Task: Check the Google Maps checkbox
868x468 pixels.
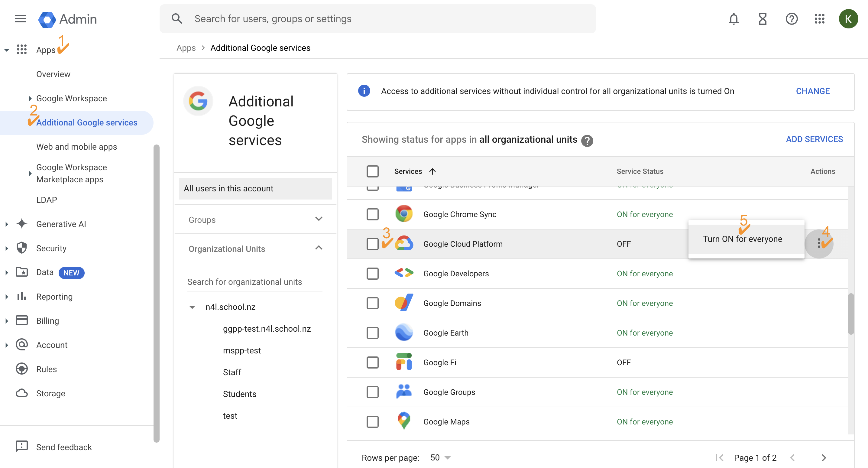Action: 373,421
